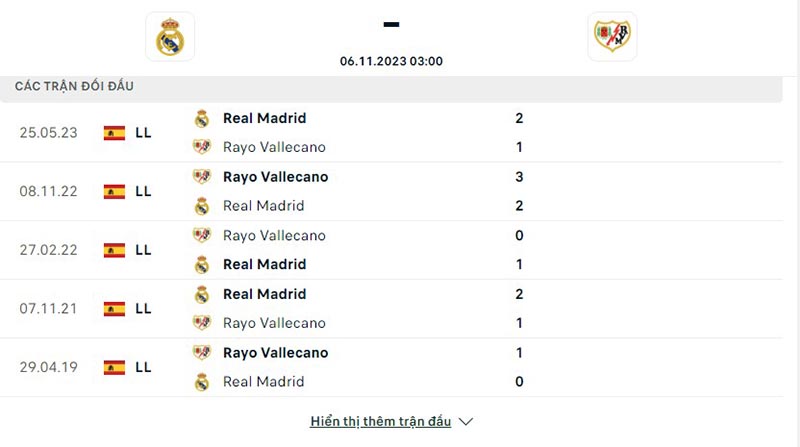Click the Spain flag on the 08.11.22 match
The height and width of the screenshot is (447, 800).
tap(114, 191)
